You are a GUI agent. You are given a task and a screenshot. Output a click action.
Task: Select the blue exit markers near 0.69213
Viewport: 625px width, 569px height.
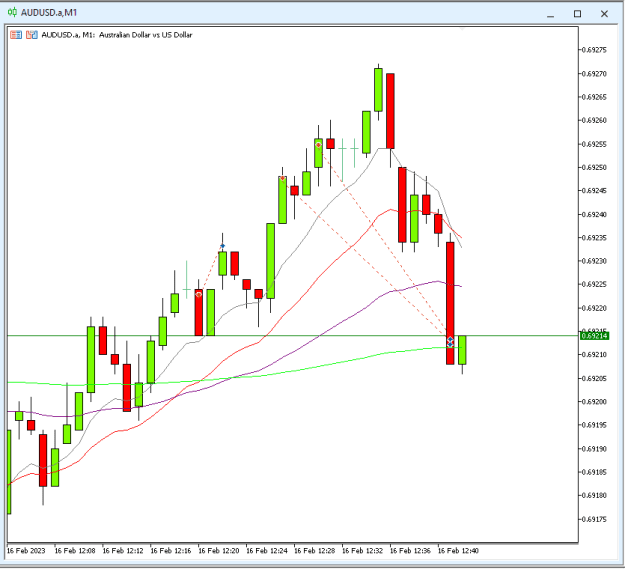click(x=450, y=341)
